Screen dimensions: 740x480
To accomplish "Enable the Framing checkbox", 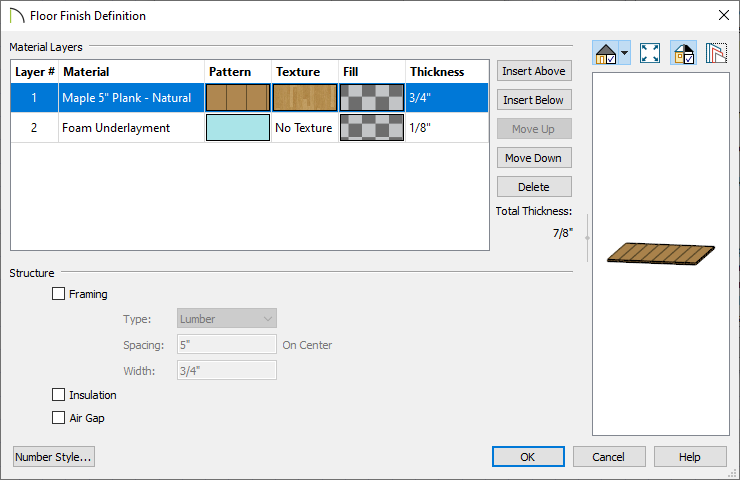I will click(59, 294).
